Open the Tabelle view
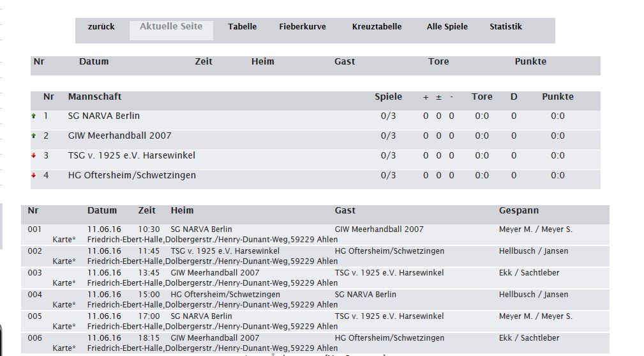The width and height of the screenshot is (644, 356). coord(243,27)
